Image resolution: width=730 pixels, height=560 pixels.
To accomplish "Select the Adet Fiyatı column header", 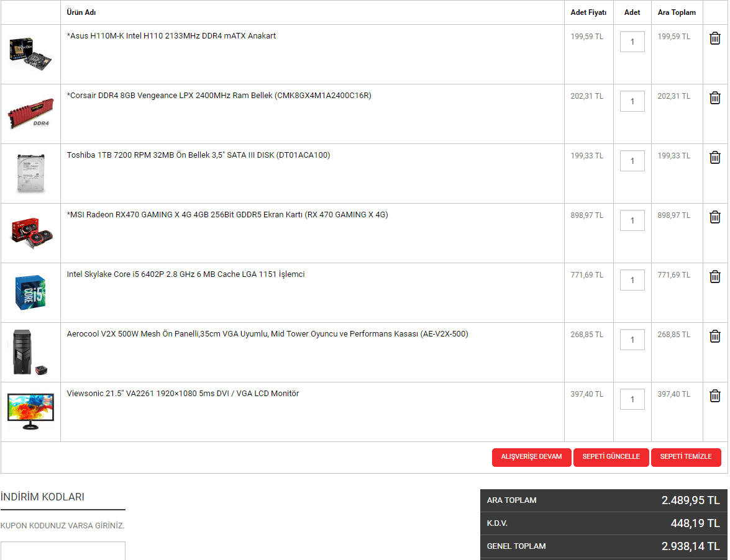I will [588, 12].
